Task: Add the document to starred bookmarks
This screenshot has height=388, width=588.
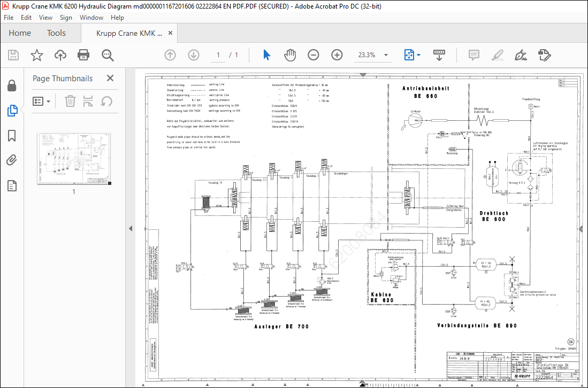Action: [37, 55]
